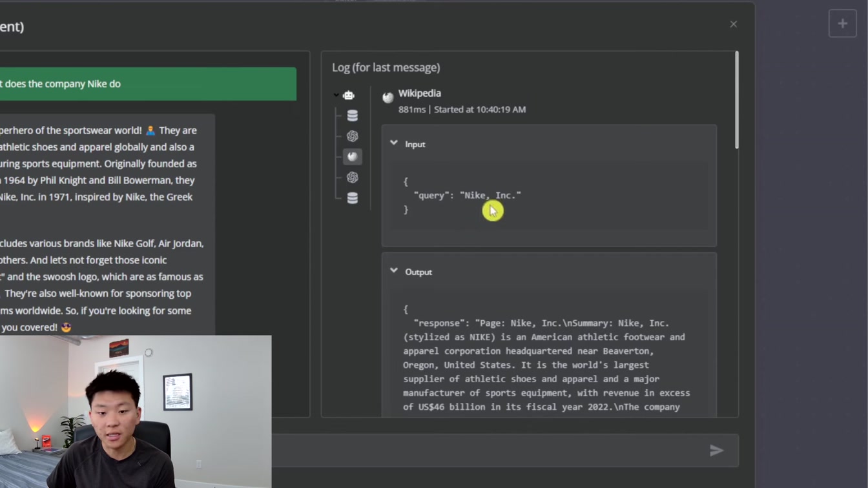868x488 pixels.
Task: Select the robot agent node in log tree
Action: click(349, 96)
